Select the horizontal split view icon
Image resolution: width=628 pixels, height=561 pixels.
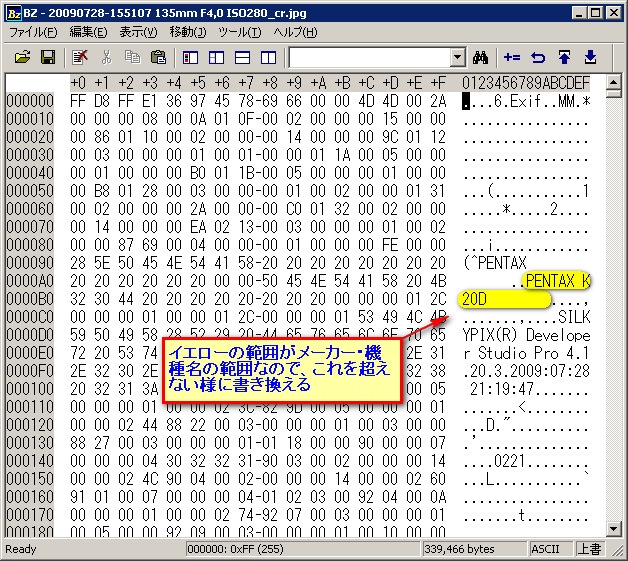pyautogui.click(x=242, y=58)
